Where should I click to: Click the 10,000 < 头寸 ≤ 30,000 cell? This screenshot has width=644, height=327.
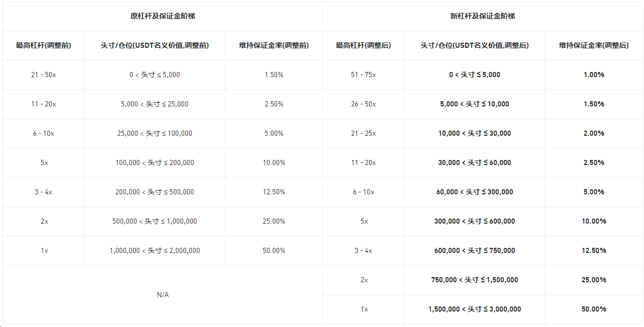tap(474, 133)
